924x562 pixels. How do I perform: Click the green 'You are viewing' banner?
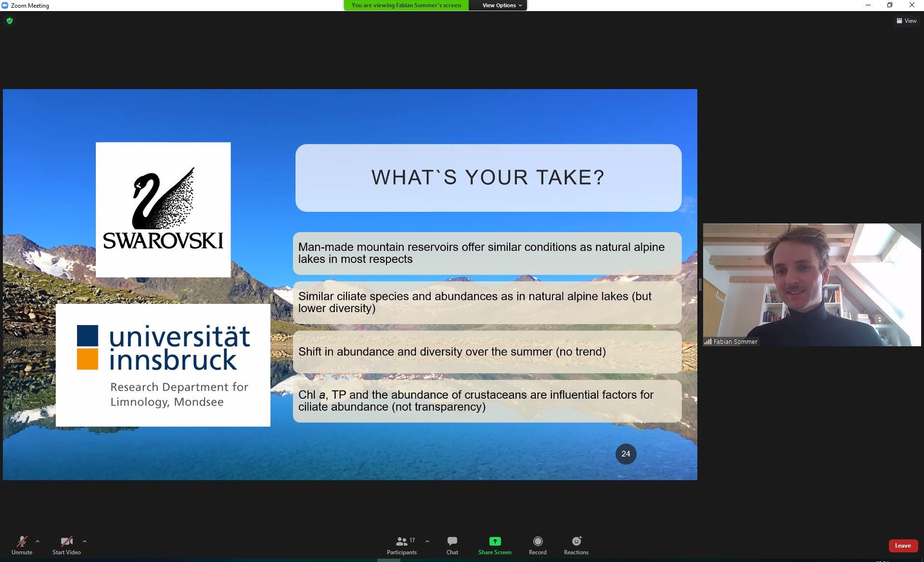(406, 5)
